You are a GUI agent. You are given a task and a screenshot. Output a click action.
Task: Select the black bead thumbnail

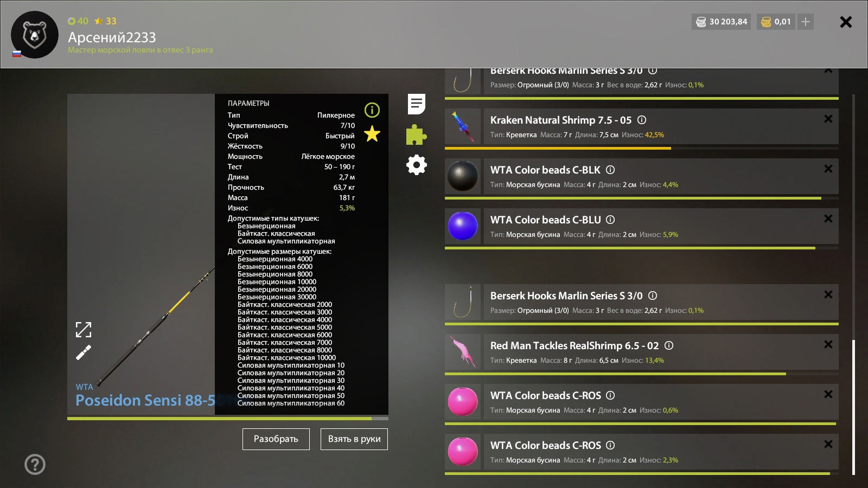463,176
